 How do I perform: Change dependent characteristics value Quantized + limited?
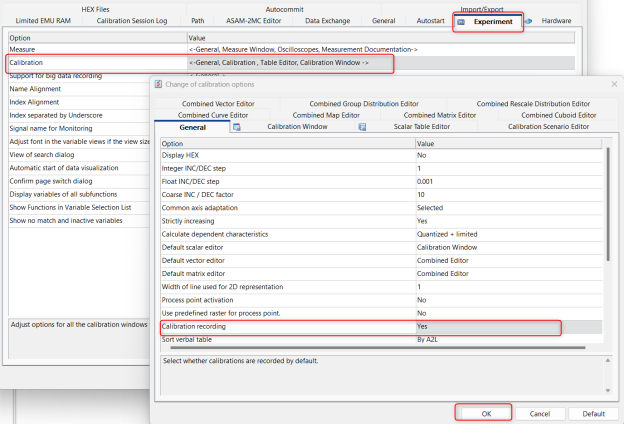(509, 234)
